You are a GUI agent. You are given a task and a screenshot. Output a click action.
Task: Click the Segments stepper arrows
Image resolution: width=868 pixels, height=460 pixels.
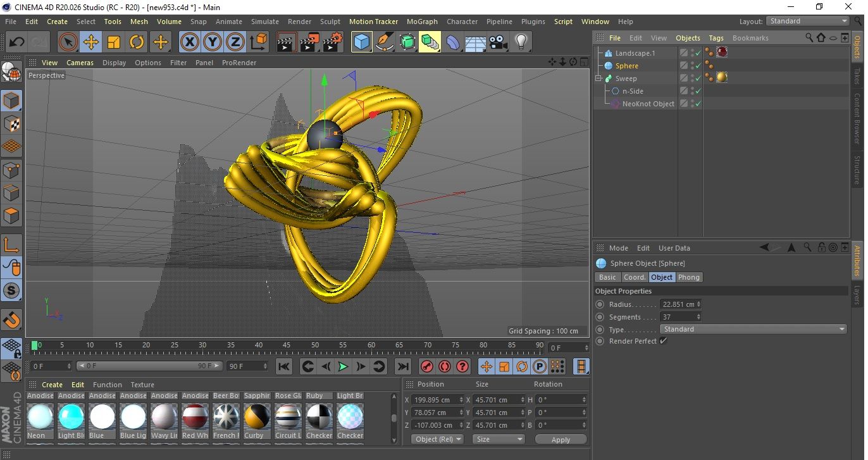698,317
